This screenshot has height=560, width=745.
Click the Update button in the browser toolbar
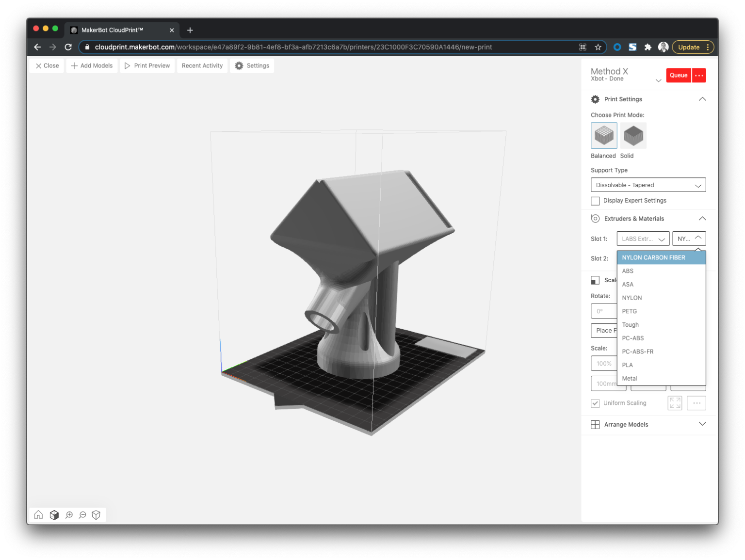689,47
